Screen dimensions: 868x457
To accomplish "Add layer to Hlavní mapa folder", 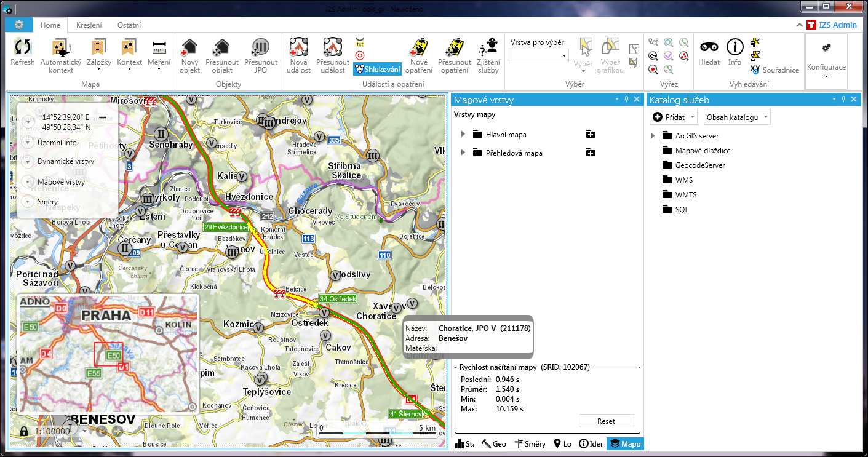I will pos(591,134).
